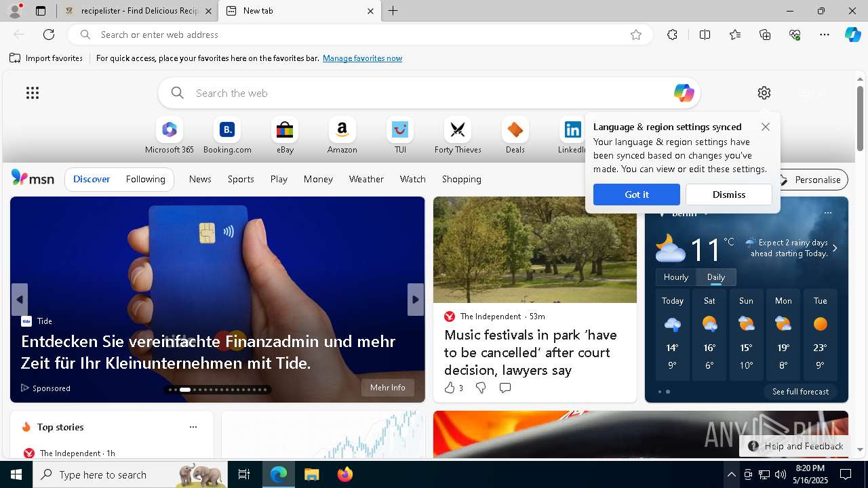
Task: Open the tab actions menu icon
Action: click(x=41, y=11)
